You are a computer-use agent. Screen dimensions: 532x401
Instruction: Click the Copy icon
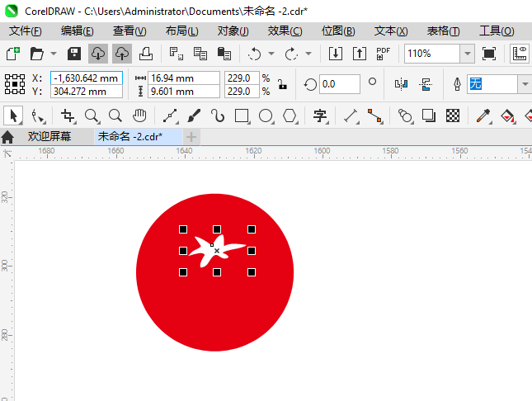pos(200,54)
